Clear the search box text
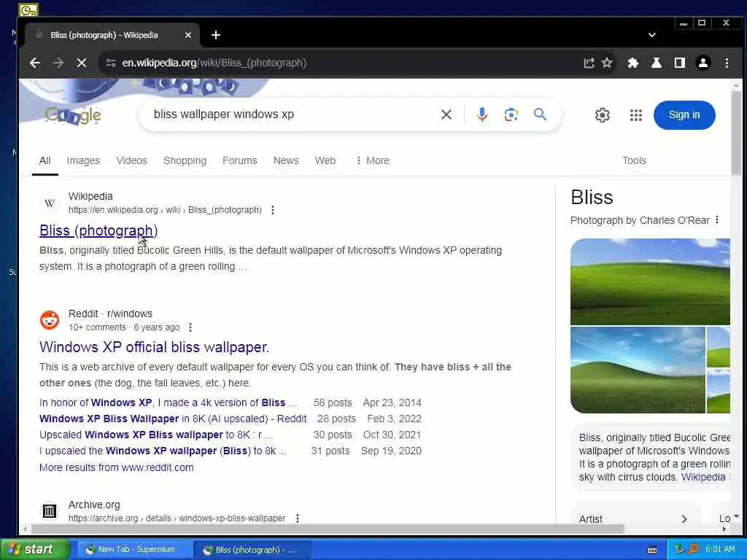The height and width of the screenshot is (560, 747). pyautogui.click(x=446, y=114)
